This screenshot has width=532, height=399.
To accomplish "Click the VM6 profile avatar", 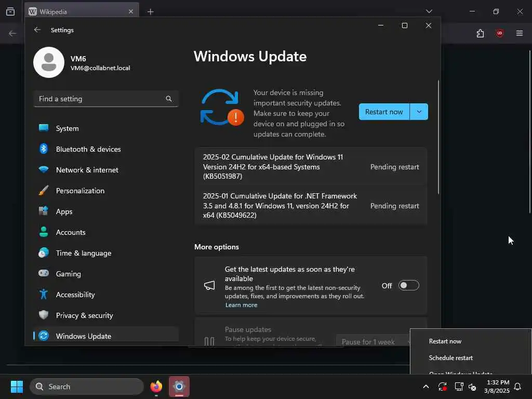I will [x=49, y=62].
